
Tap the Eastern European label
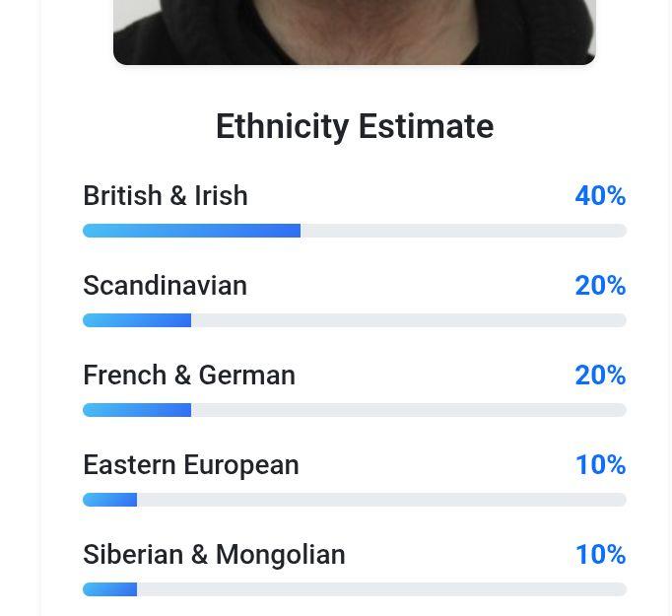click(191, 465)
